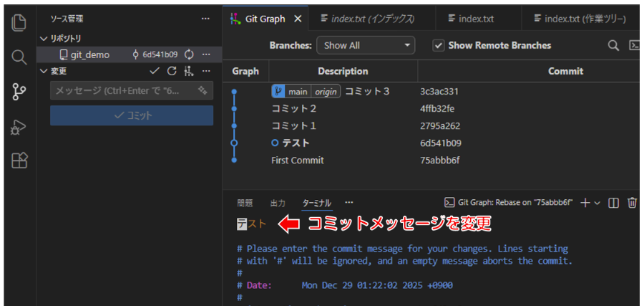
Task: Click the commit message input box
Action: (x=123, y=91)
